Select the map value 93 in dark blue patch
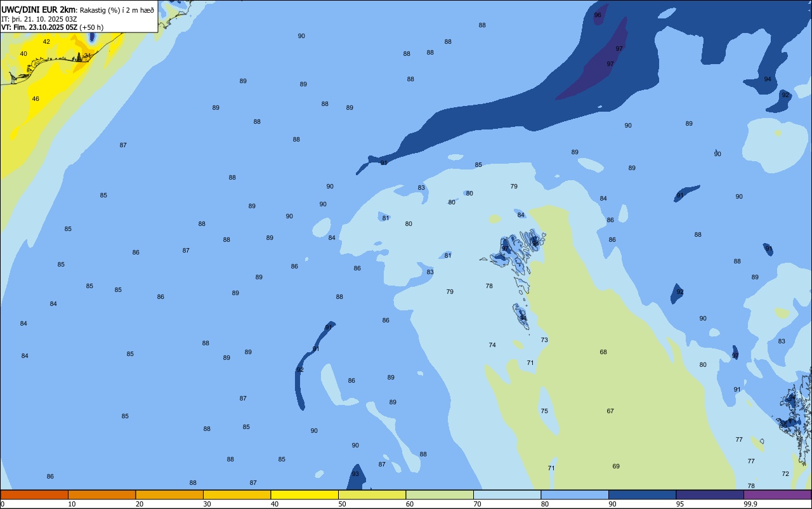 (355, 474)
